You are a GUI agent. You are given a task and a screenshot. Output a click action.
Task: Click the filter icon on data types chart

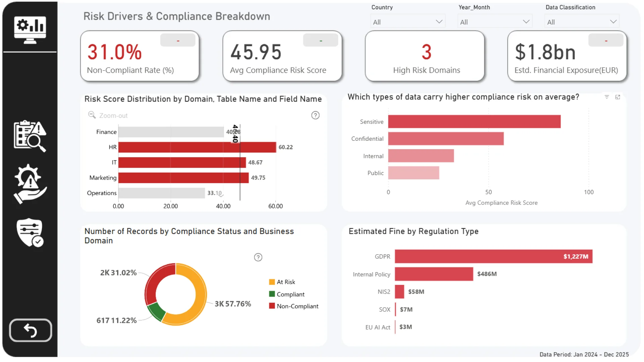[607, 97]
